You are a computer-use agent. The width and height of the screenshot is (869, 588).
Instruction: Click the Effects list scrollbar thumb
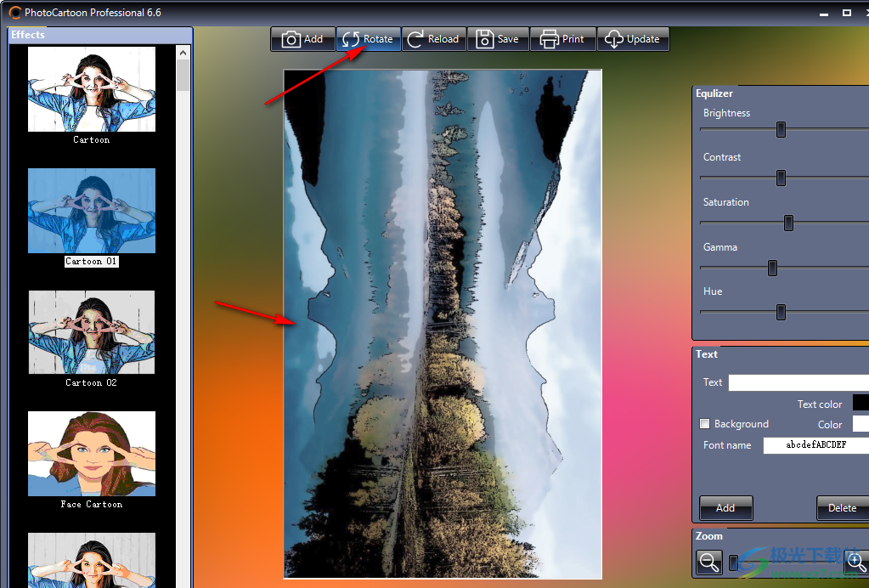[x=183, y=76]
